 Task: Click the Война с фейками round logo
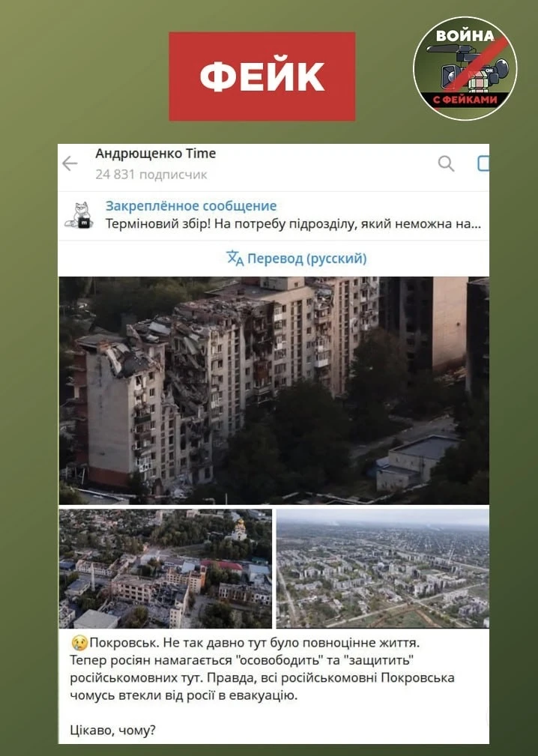(465, 68)
